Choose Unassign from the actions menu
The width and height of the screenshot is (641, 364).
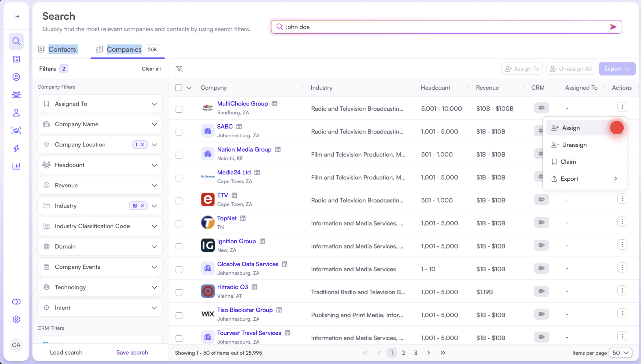574,145
